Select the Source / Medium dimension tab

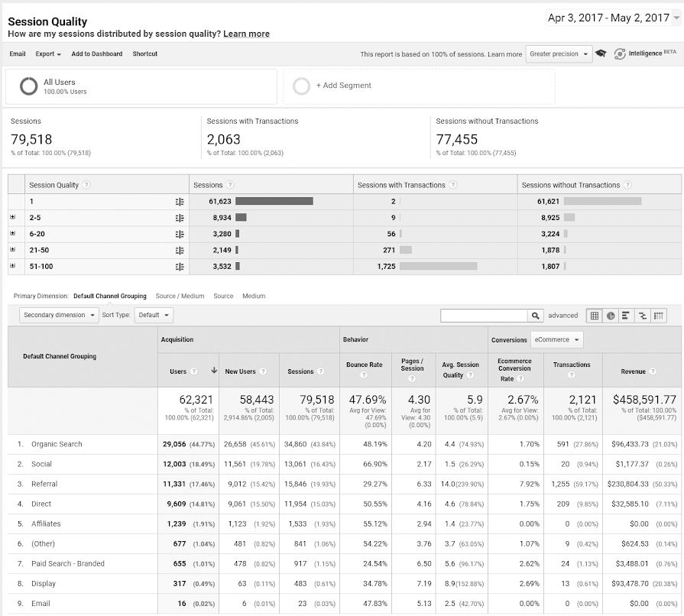click(180, 296)
